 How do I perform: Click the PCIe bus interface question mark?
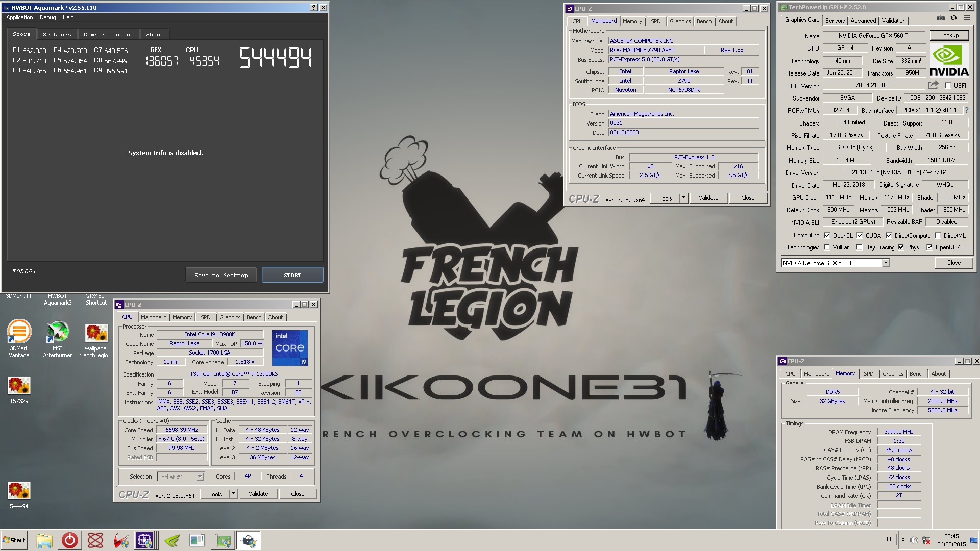click(x=966, y=110)
